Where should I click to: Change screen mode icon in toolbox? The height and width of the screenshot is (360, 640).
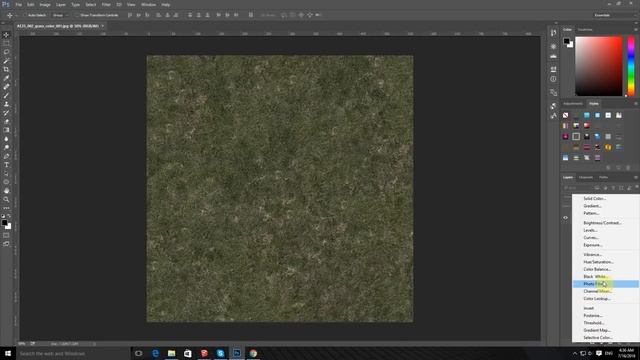click(x=6, y=244)
